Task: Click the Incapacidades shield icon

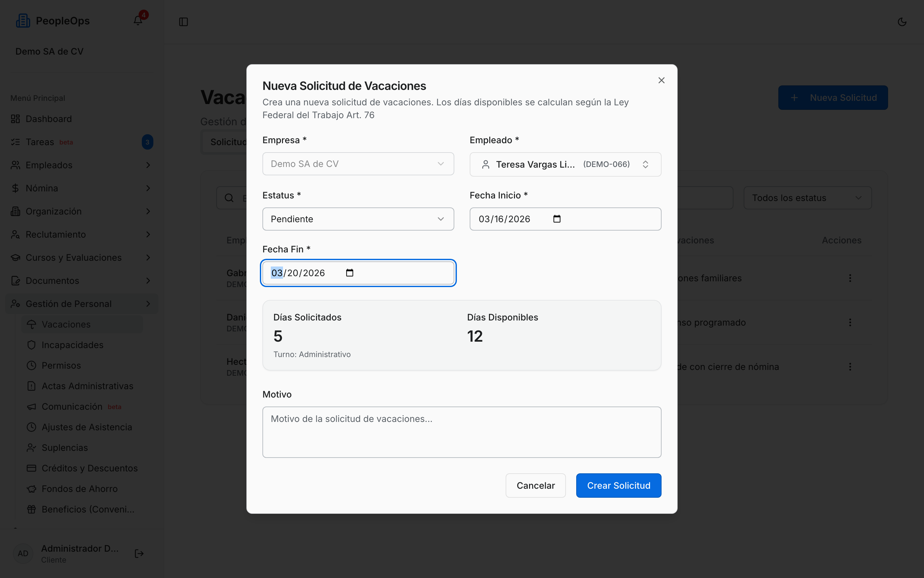Action: 31,345
